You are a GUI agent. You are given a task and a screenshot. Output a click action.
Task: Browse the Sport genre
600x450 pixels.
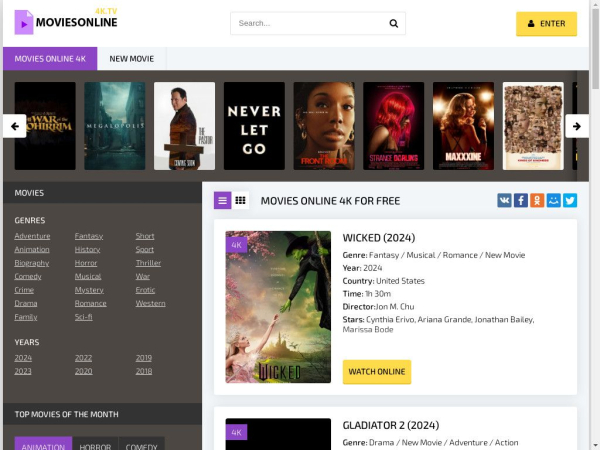pyautogui.click(x=145, y=249)
